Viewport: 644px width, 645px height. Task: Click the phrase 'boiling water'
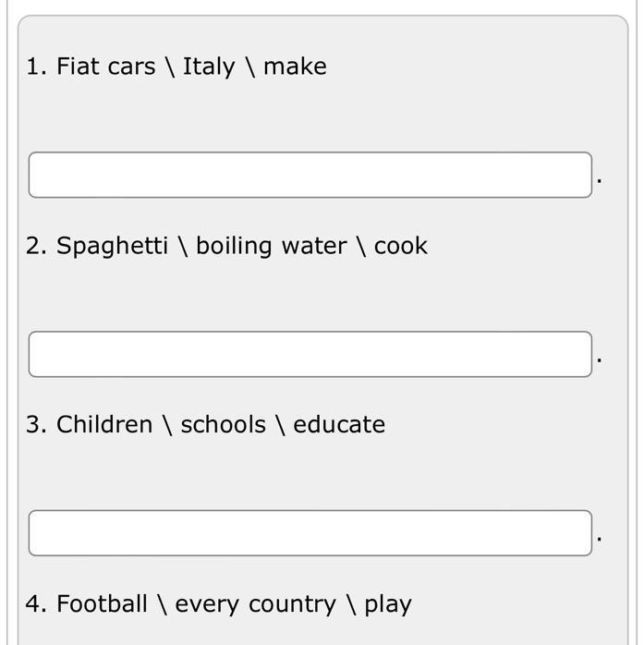click(272, 246)
